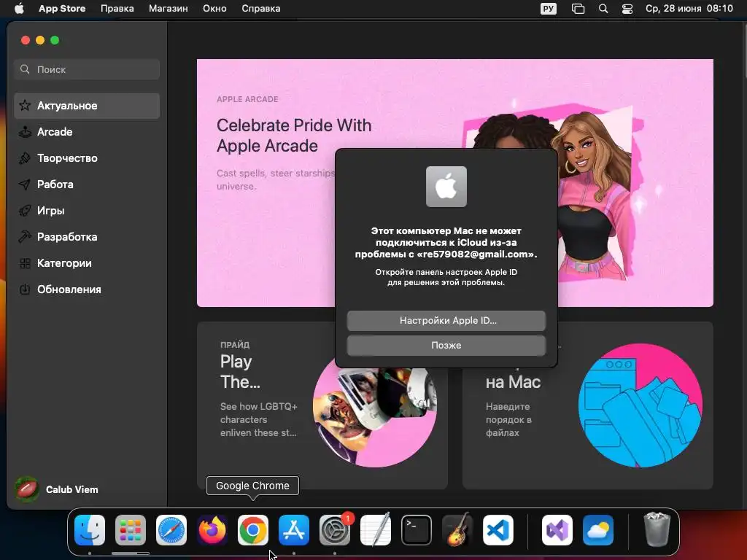Launch Visual Studio from the Dock
747x560 pixels.
click(557, 530)
